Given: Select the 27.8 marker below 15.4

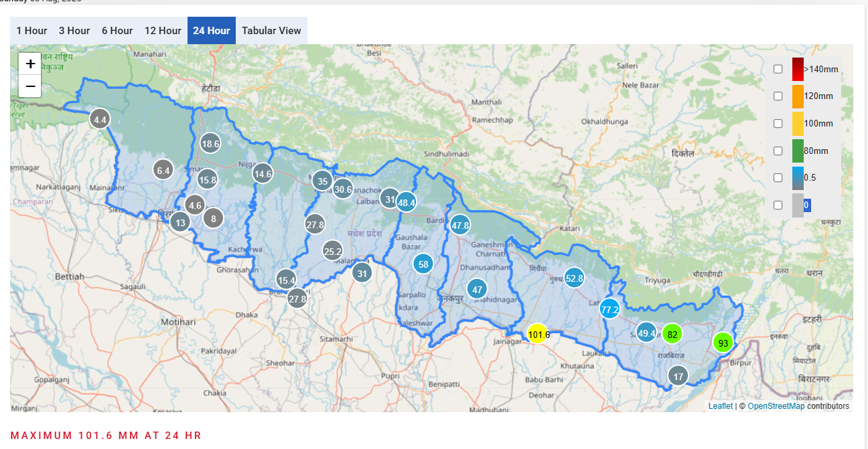Looking at the screenshot, I should pyautogui.click(x=297, y=298).
